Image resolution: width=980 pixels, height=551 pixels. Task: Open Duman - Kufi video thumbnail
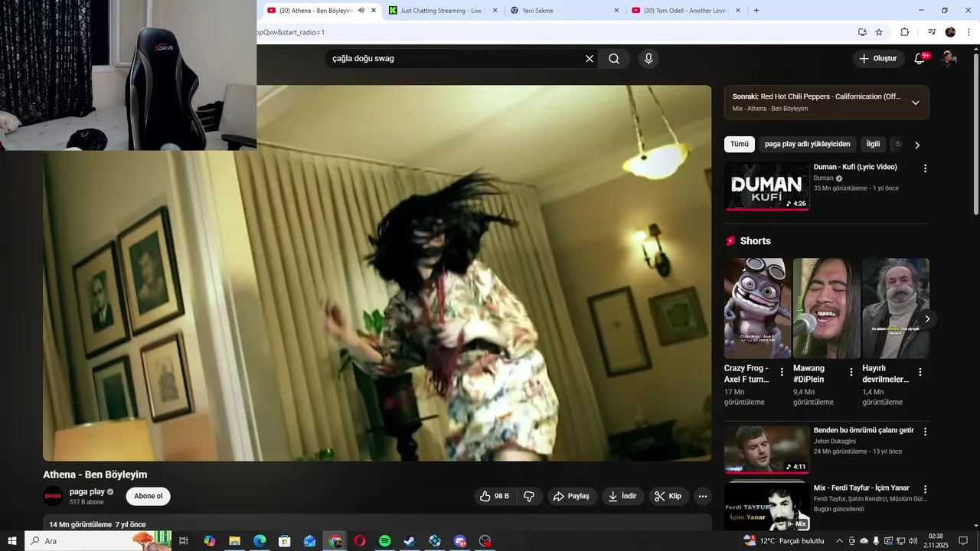coord(767,186)
